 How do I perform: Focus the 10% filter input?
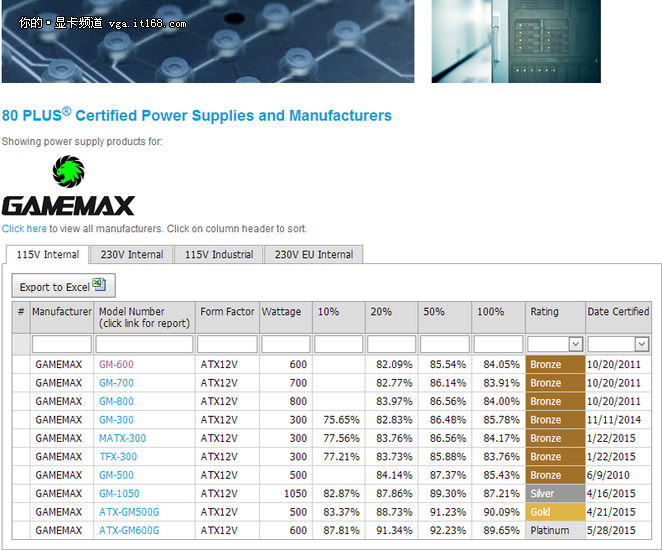pos(339,344)
